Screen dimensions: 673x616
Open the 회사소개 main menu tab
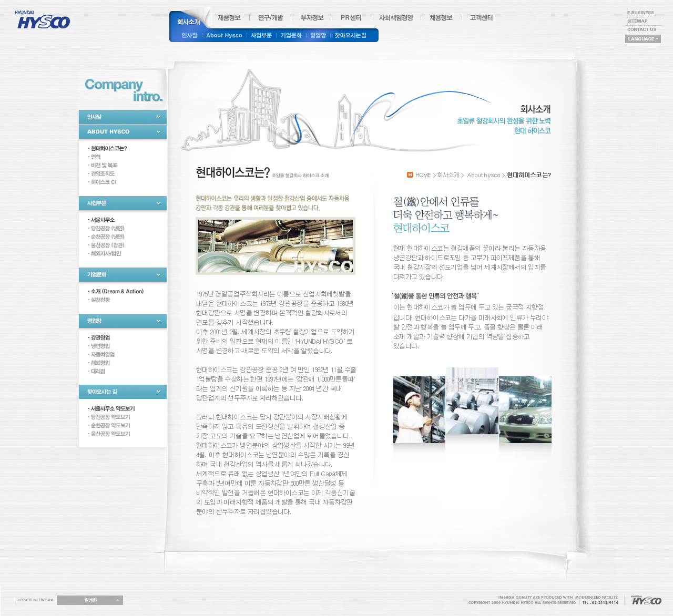(188, 22)
